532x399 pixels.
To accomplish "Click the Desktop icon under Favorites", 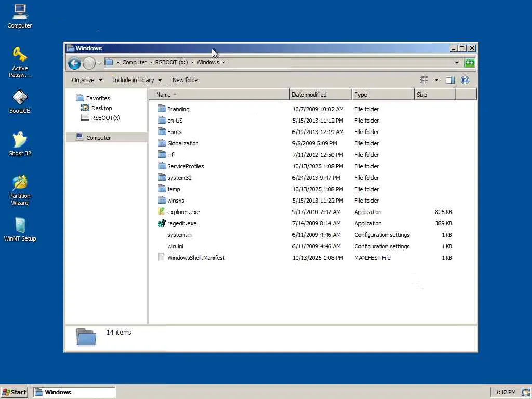I will (85, 108).
